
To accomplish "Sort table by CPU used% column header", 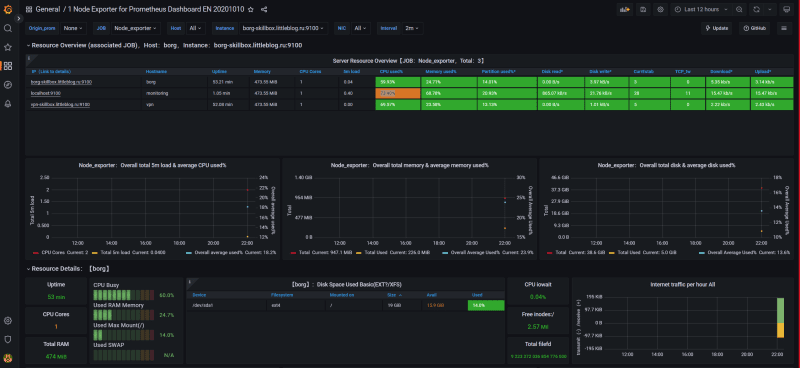I will point(392,71).
